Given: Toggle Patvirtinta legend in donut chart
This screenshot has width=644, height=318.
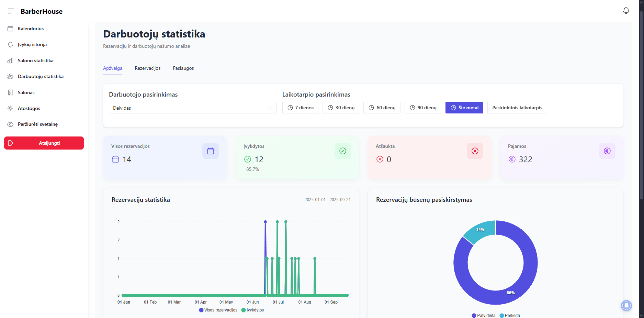Looking at the screenshot, I should (484, 316).
